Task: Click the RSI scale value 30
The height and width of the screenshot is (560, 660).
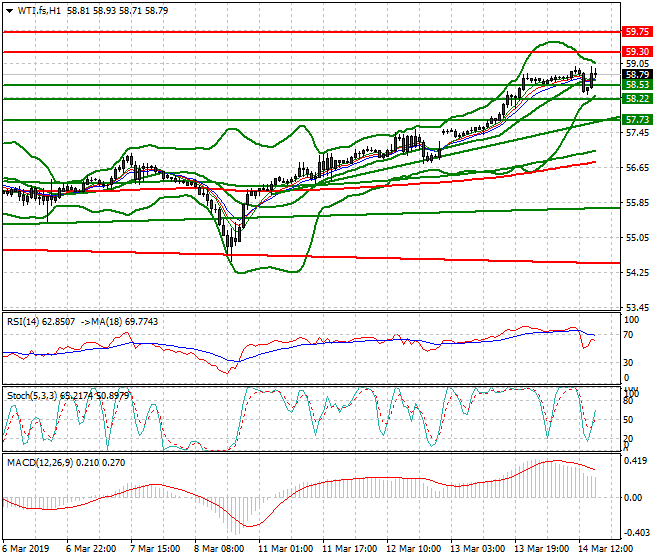Action: pos(628,363)
